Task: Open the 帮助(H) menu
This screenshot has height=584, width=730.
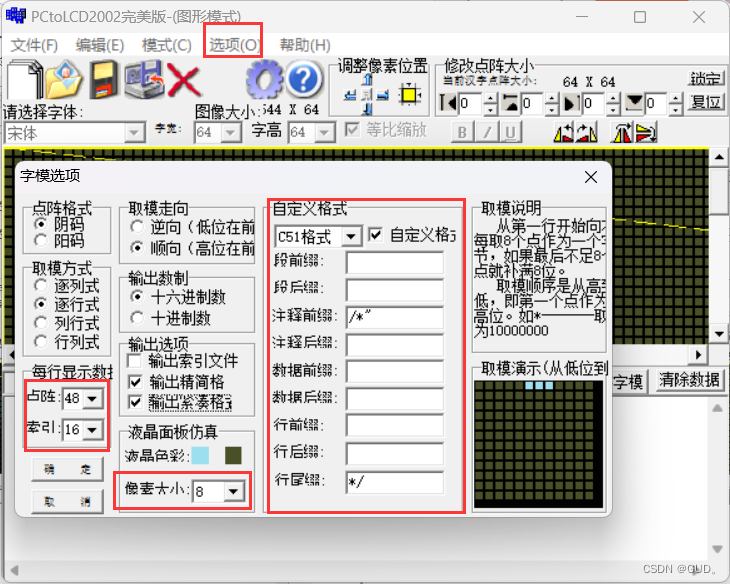Action: [305, 45]
